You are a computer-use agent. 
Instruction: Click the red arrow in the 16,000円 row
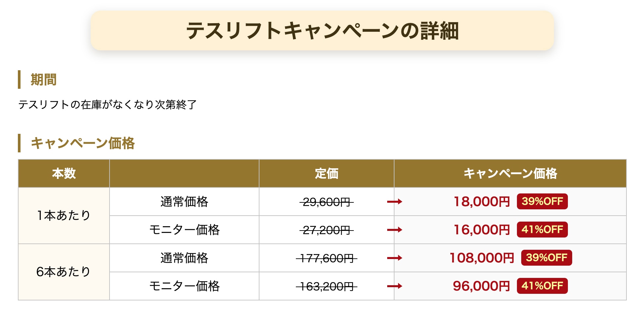(x=394, y=230)
